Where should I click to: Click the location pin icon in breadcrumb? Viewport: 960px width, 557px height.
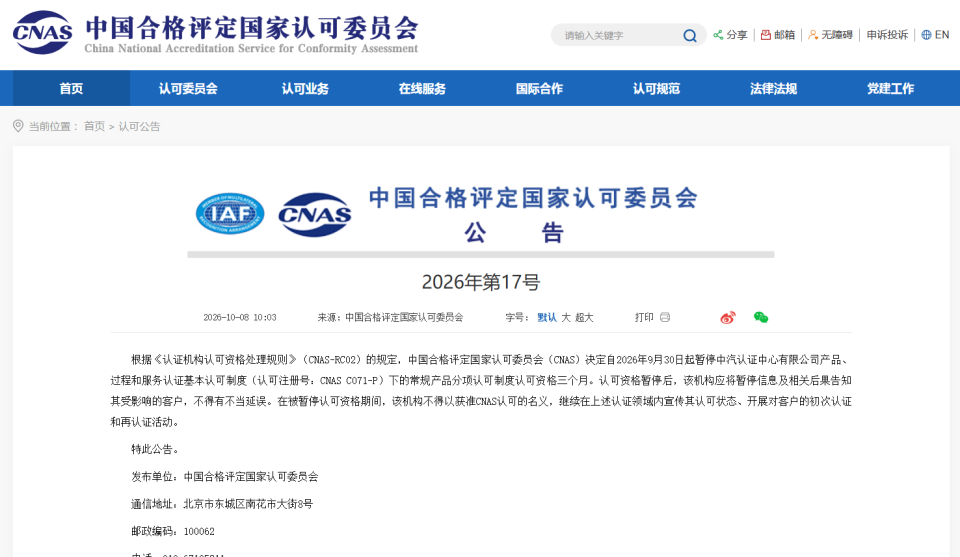point(18,126)
